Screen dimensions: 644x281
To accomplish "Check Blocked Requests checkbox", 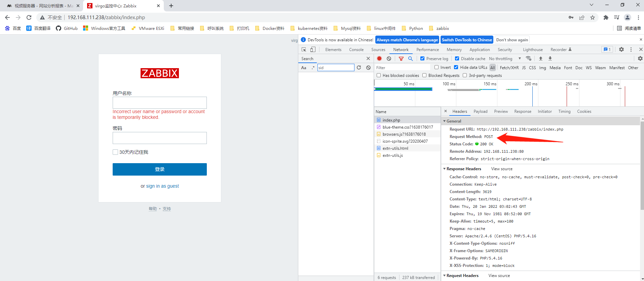I will (x=424, y=75).
